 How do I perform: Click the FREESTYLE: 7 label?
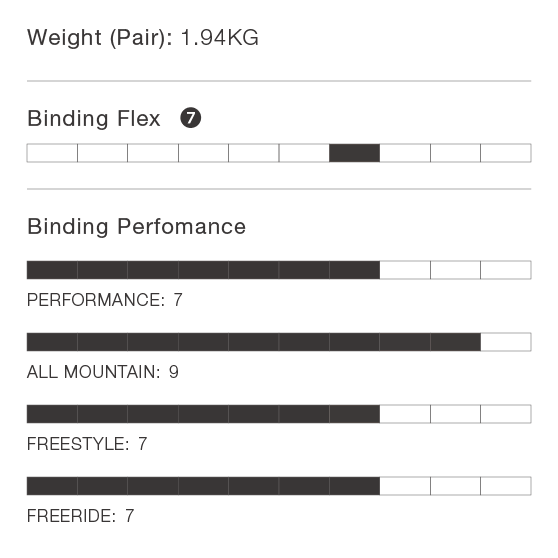(87, 444)
